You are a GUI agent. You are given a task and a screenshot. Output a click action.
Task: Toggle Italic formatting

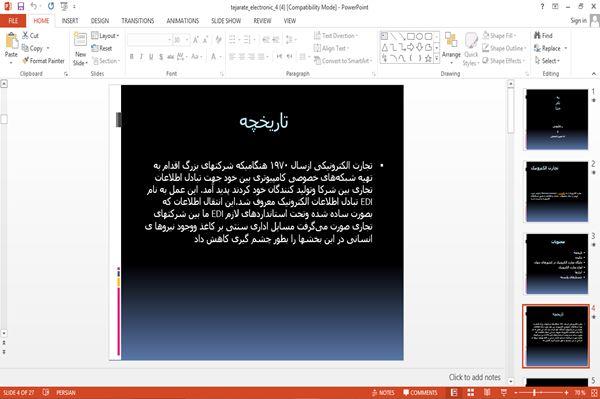tap(141, 57)
